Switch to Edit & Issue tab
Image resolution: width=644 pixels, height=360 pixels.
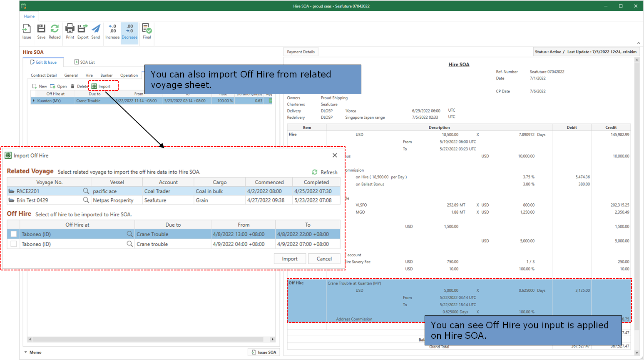click(x=43, y=62)
